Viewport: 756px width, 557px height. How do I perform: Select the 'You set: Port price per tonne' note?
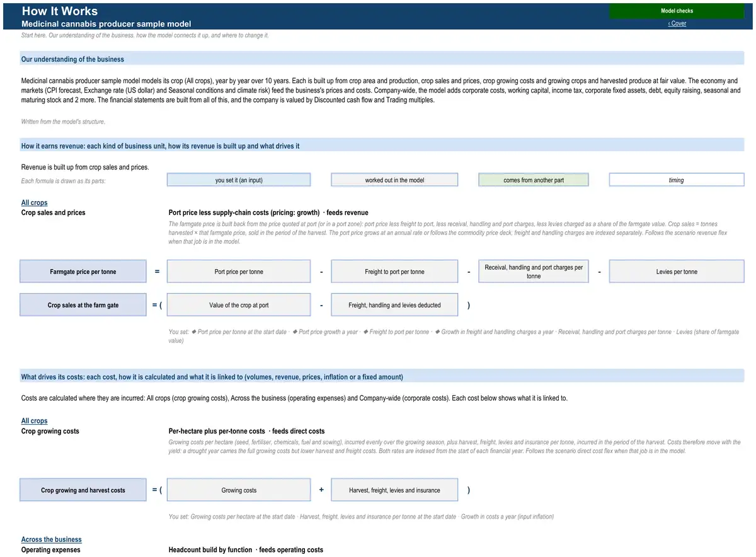(454, 336)
